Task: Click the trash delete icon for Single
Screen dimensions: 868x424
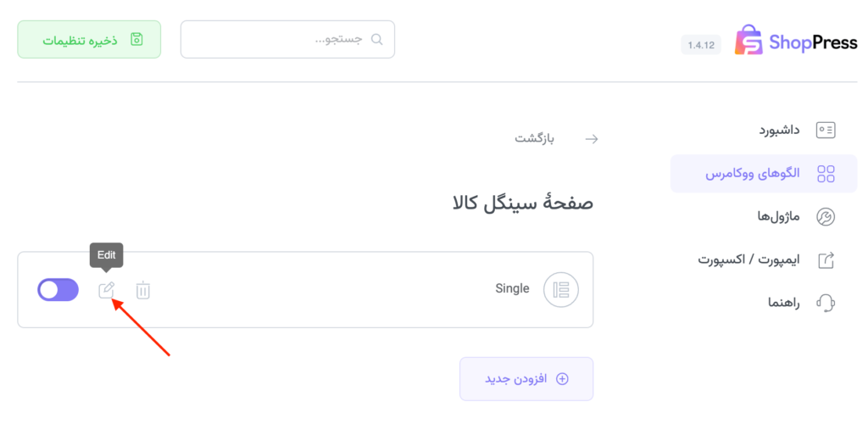Action: (x=143, y=290)
